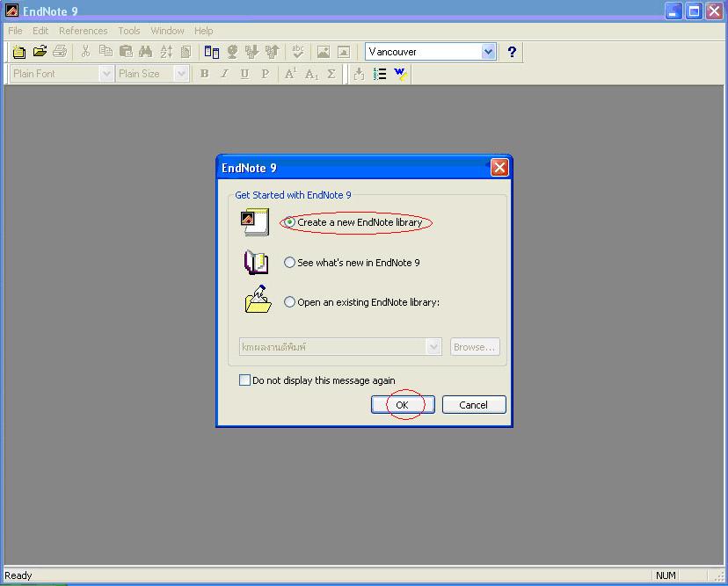Open the Plain Size dropdown
Screen dimensions: 728x586
pos(181,74)
